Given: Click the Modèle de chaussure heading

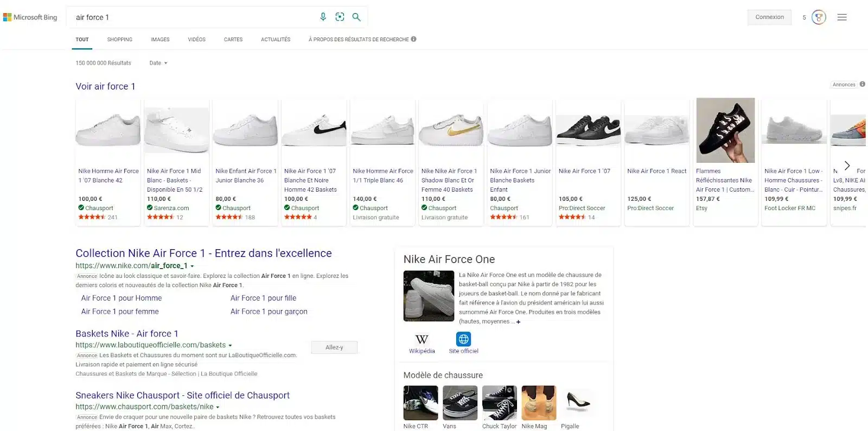Looking at the screenshot, I should click(443, 375).
